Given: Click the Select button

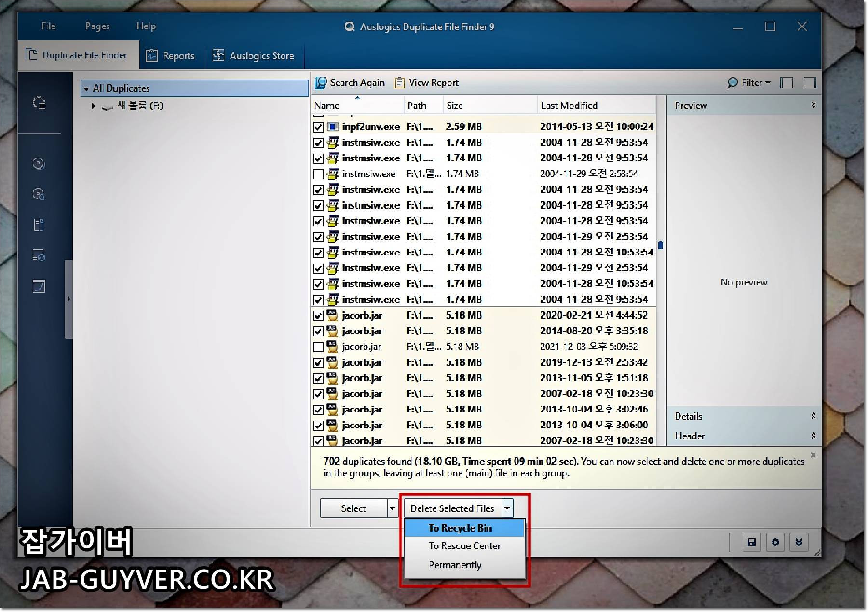Looking at the screenshot, I should 354,508.
